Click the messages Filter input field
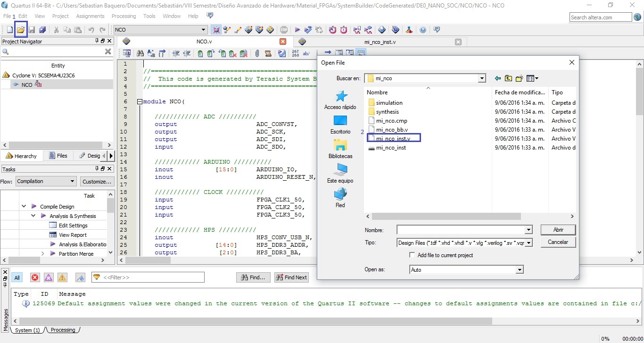644x343 pixels. [148, 277]
